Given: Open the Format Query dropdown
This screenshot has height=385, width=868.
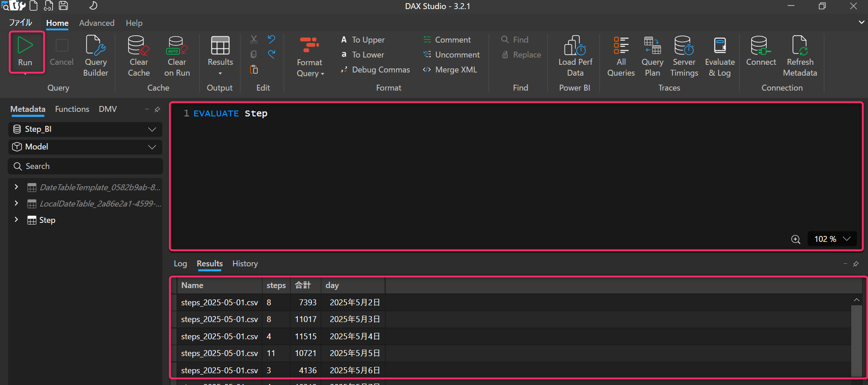Looking at the screenshot, I should (310, 57).
